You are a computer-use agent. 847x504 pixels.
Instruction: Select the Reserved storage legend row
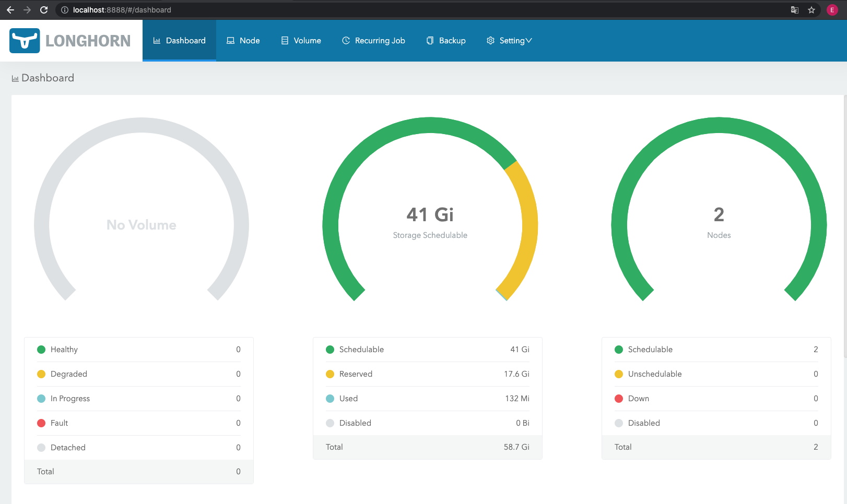coord(427,374)
